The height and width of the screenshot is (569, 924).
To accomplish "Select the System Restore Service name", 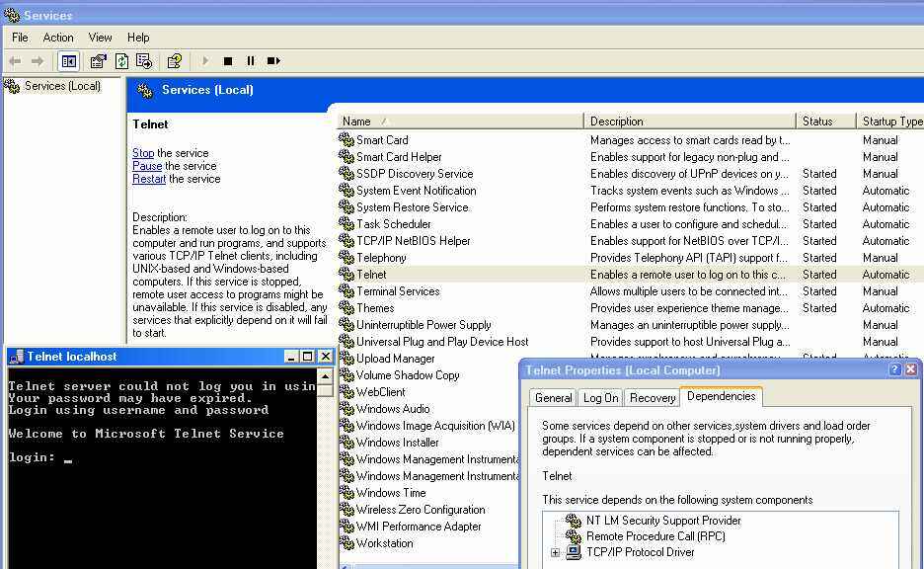I will click(412, 207).
